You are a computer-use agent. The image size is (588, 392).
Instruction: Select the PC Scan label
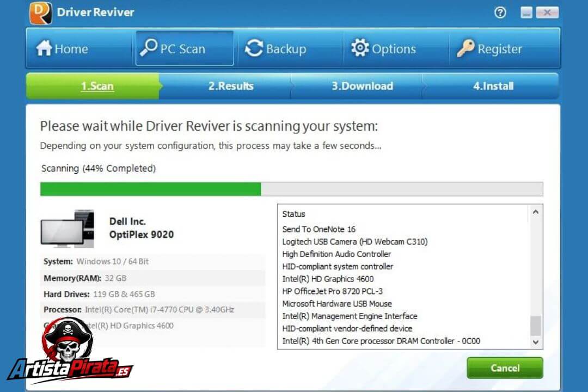(182, 49)
